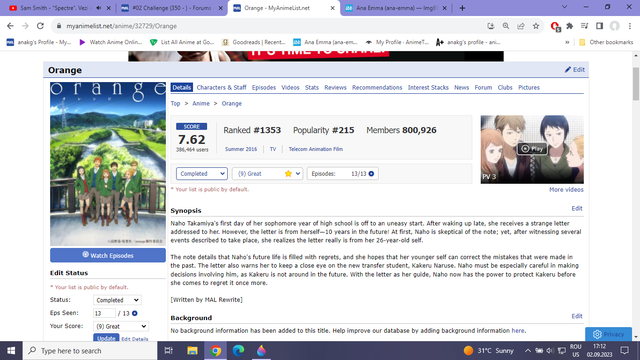
Task: Open the Completed status dropdown near the score
Action: click(x=202, y=173)
